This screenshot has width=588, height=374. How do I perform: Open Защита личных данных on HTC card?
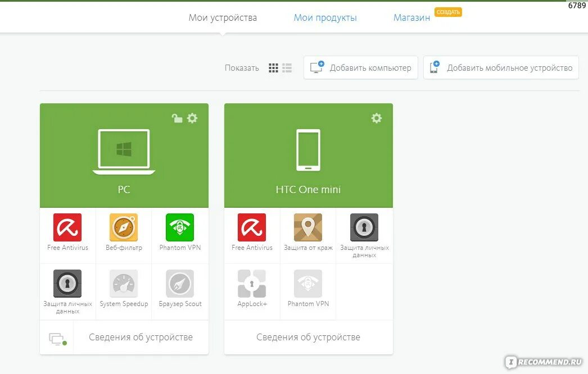364,227
